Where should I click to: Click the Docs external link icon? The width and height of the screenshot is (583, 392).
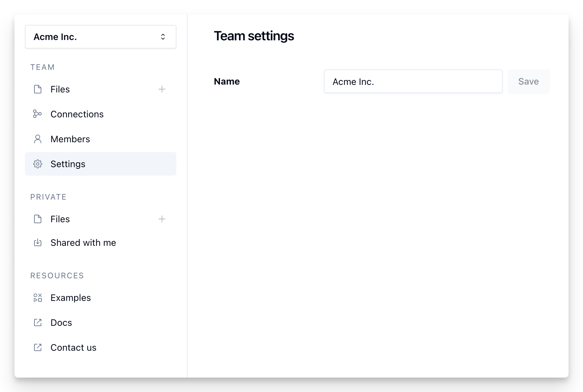click(38, 323)
